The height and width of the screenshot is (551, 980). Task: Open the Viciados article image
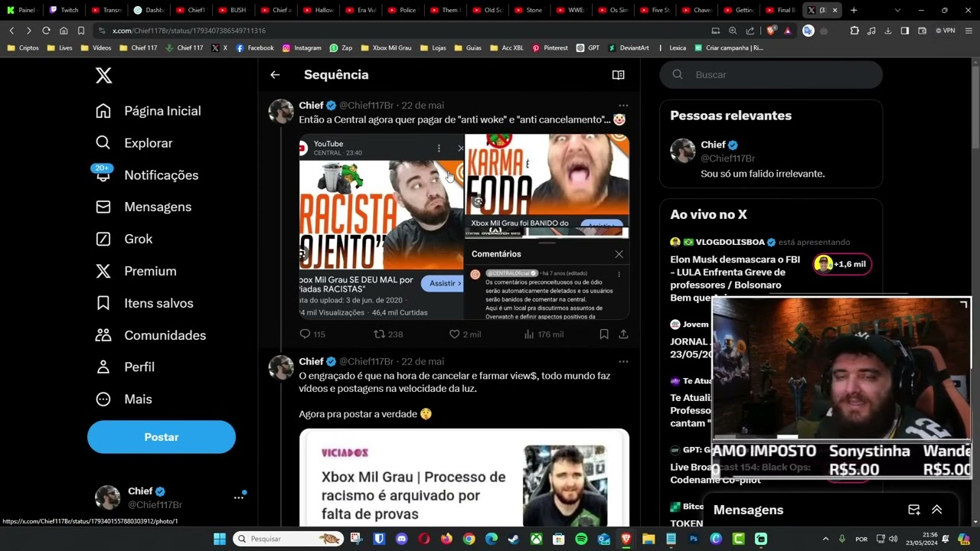464,478
